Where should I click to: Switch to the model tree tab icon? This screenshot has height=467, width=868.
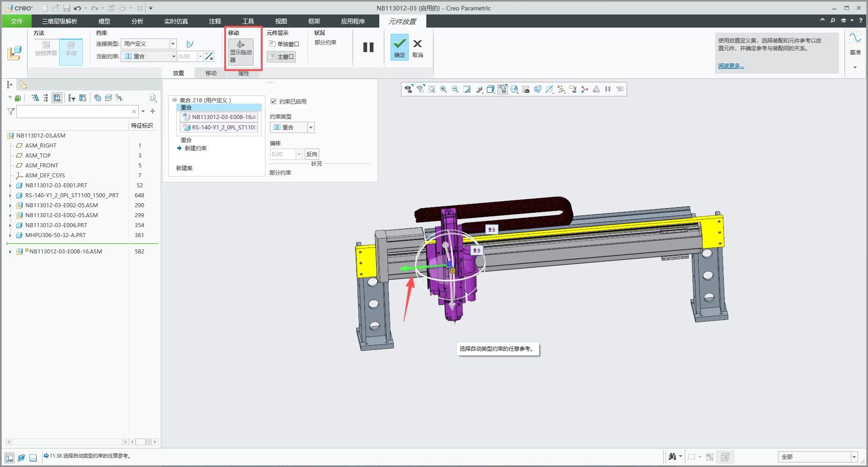point(10,85)
